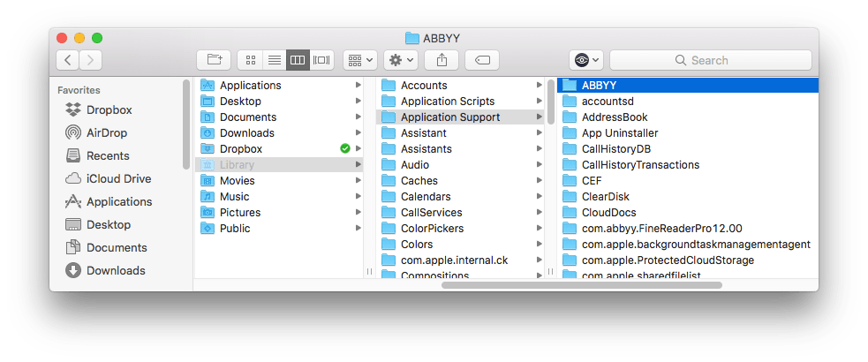Select the ColorPickers folder
The image size is (868, 362).
[x=461, y=229]
